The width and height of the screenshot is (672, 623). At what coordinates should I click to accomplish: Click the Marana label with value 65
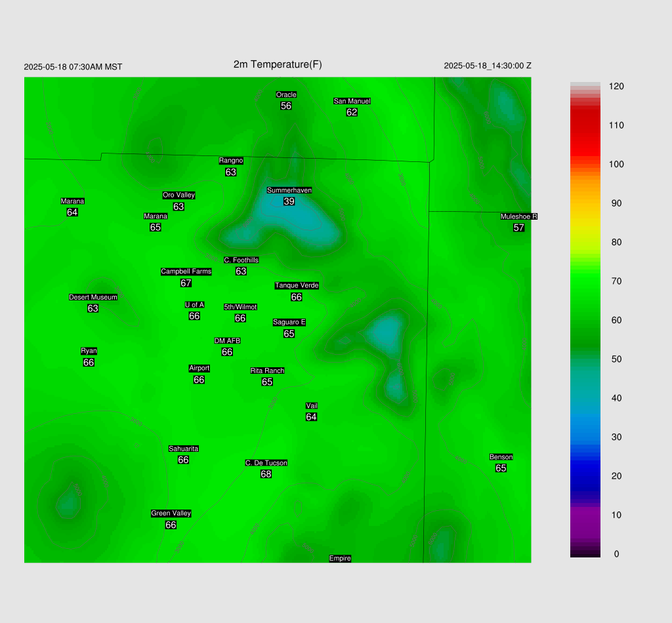tap(155, 216)
